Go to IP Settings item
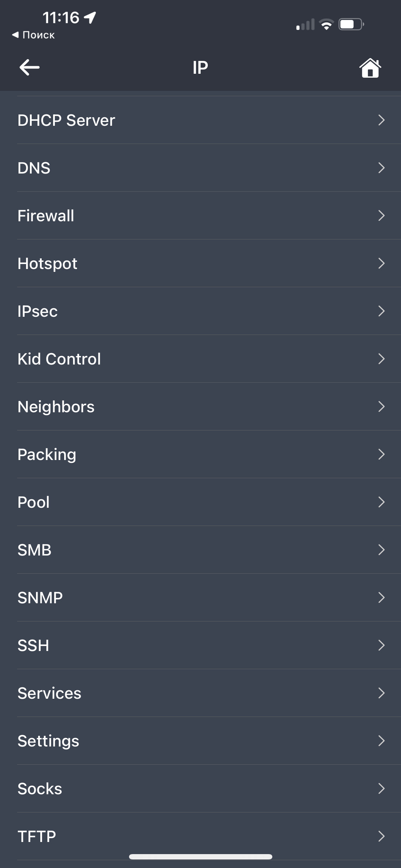401x868 pixels. 200,741
